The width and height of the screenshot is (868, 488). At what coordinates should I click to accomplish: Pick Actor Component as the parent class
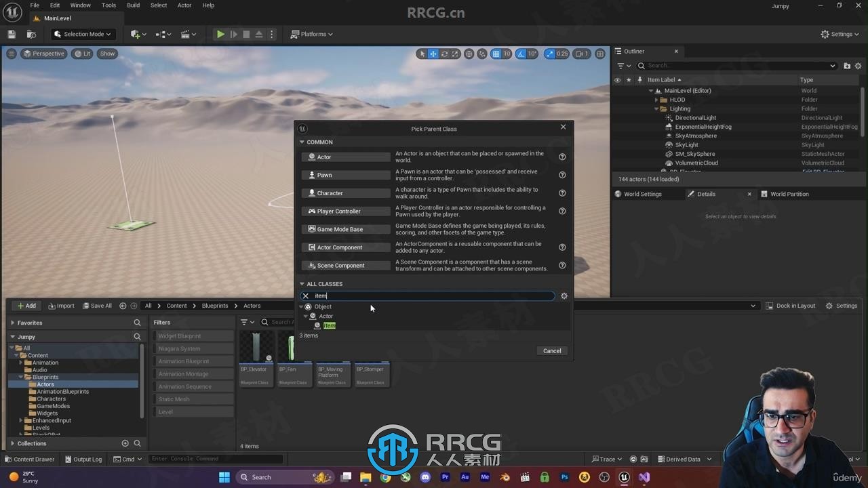pyautogui.click(x=346, y=247)
